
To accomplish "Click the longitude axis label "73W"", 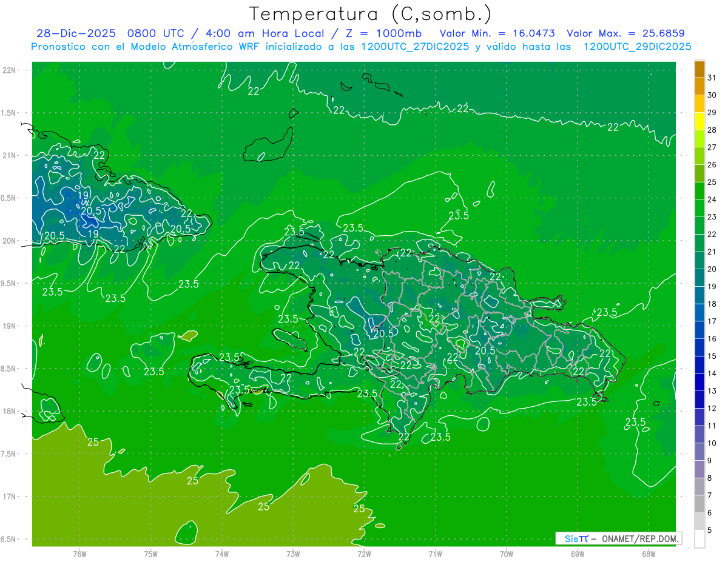I will tap(293, 554).
